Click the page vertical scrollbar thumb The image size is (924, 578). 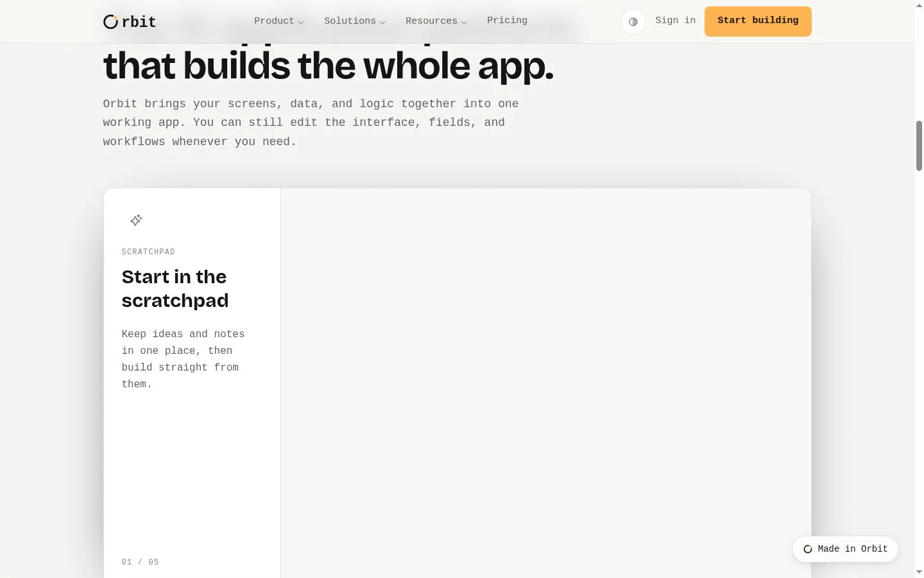tap(919, 145)
